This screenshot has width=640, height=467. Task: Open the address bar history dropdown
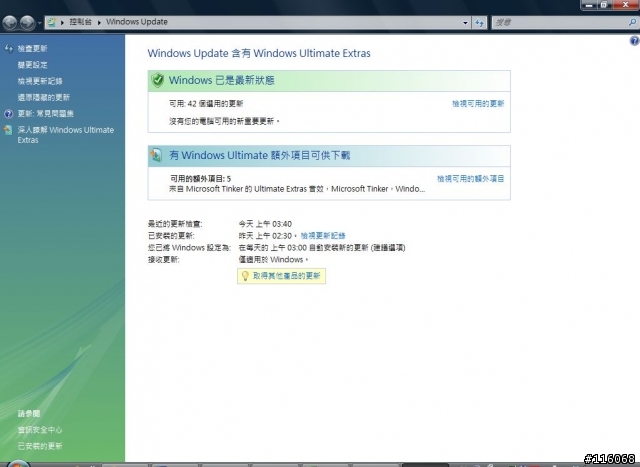click(465, 23)
